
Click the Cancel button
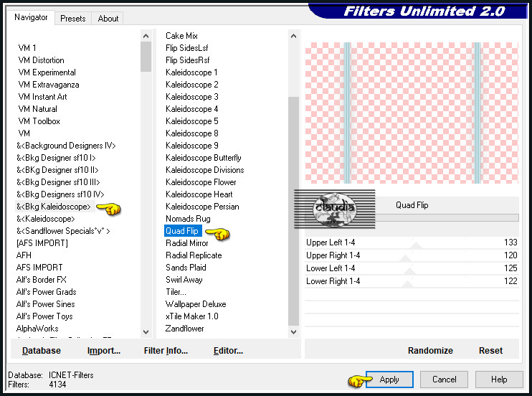444,379
